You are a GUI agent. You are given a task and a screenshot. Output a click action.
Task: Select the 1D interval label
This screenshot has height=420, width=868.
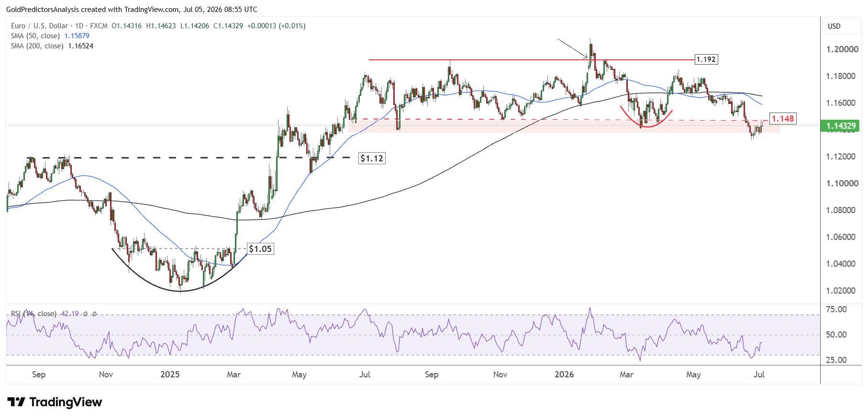[79, 26]
